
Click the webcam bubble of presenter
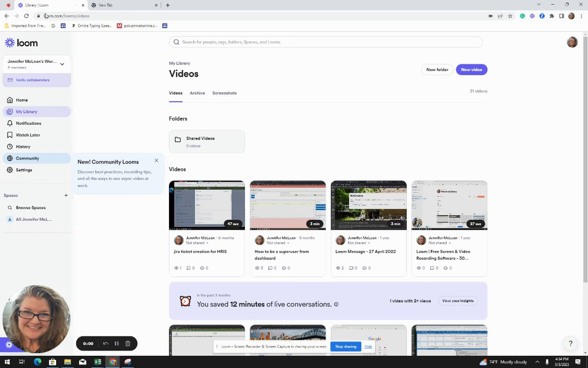pyautogui.click(x=36, y=319)
